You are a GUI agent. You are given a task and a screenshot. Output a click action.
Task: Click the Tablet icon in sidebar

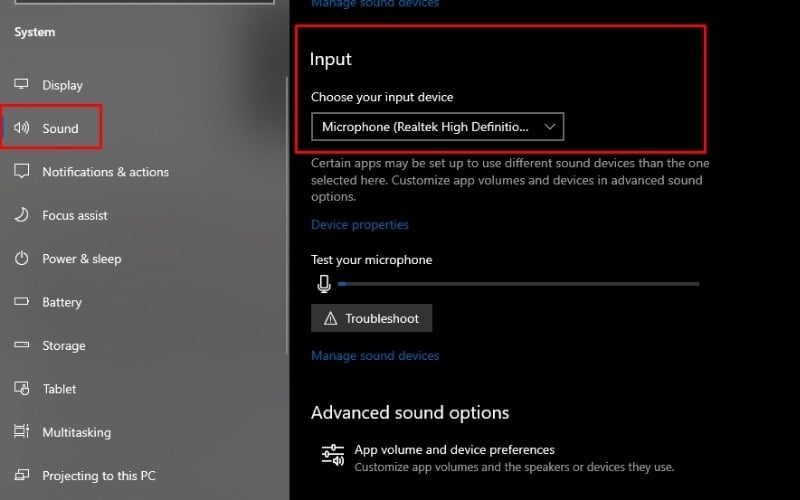pyautogui.click(x=21, y=389)
